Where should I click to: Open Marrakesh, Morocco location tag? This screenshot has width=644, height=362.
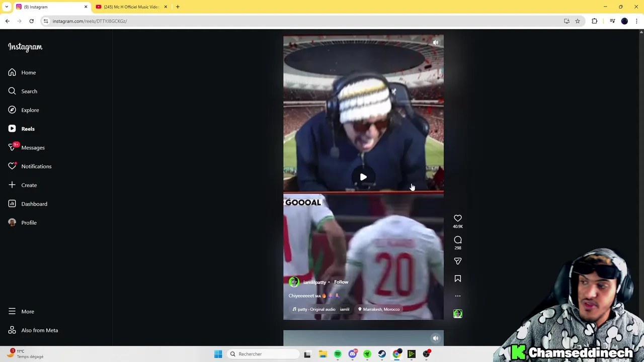point(379,309)
